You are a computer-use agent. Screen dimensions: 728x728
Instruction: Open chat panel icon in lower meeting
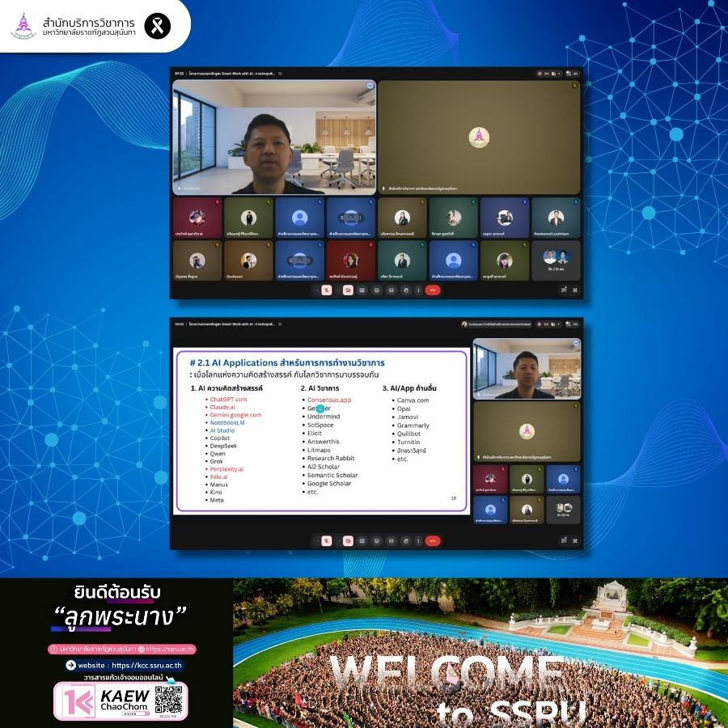564,540
